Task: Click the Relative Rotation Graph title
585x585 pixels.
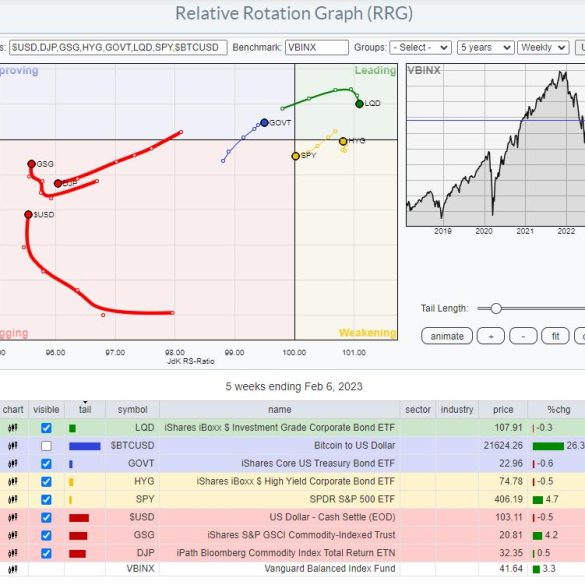Action: (294, 13)
